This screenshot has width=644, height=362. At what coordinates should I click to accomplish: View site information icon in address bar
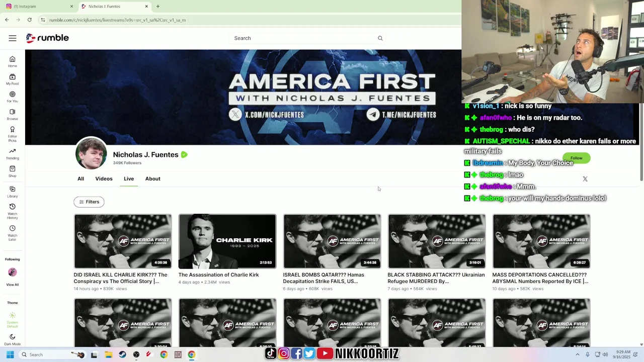point(43,20)
